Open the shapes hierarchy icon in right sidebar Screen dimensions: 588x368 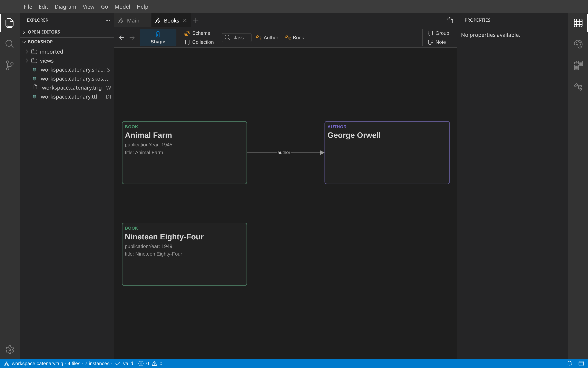pos(578,87)
